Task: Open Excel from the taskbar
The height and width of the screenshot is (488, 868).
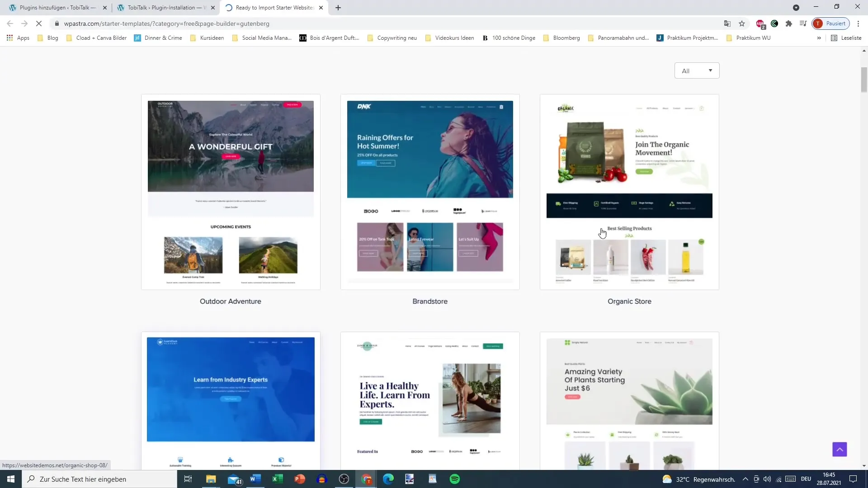Action: click(x=278, y=479)
